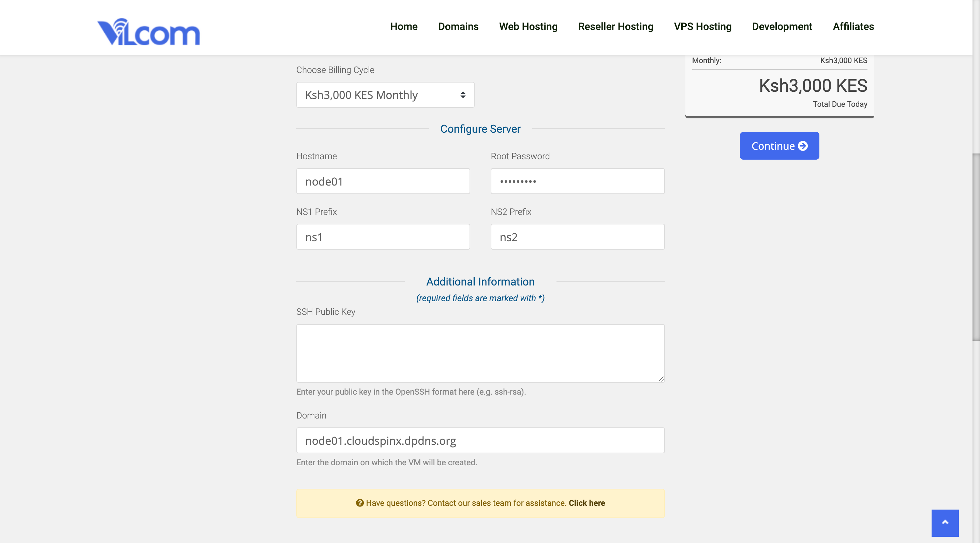Image resolution: width=980 pixels, height=543 pixels.
Task: Open the Home menu item
Action: point(404,26)
